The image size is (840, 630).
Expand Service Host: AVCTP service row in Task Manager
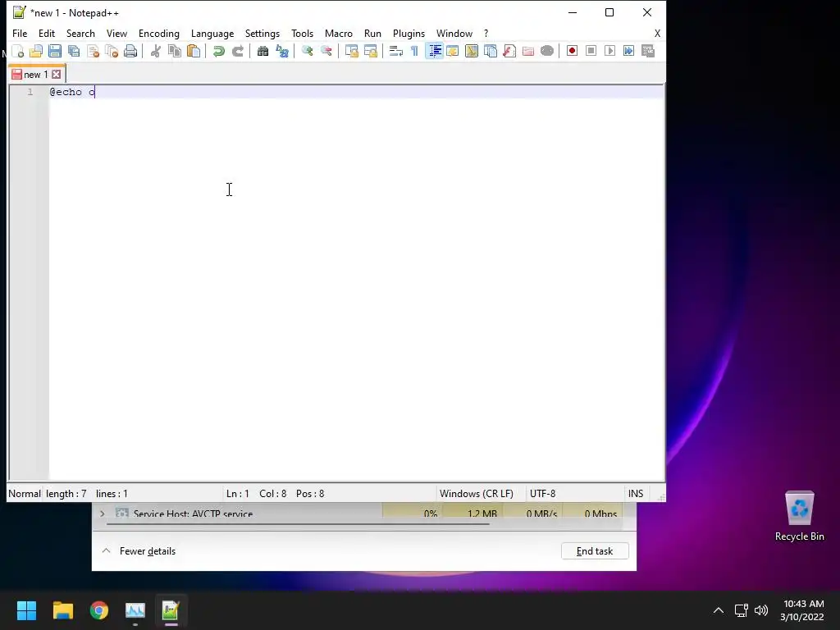point(103,514)
